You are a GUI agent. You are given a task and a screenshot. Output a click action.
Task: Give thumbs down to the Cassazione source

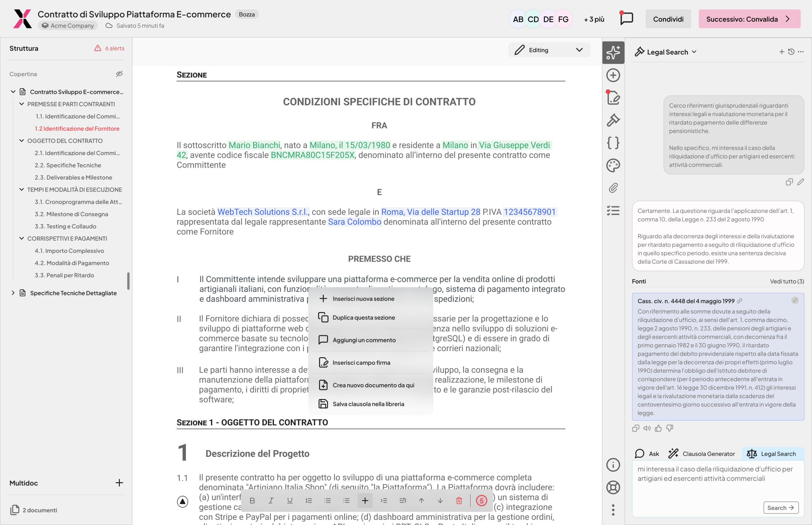click(x=670, y=428)
